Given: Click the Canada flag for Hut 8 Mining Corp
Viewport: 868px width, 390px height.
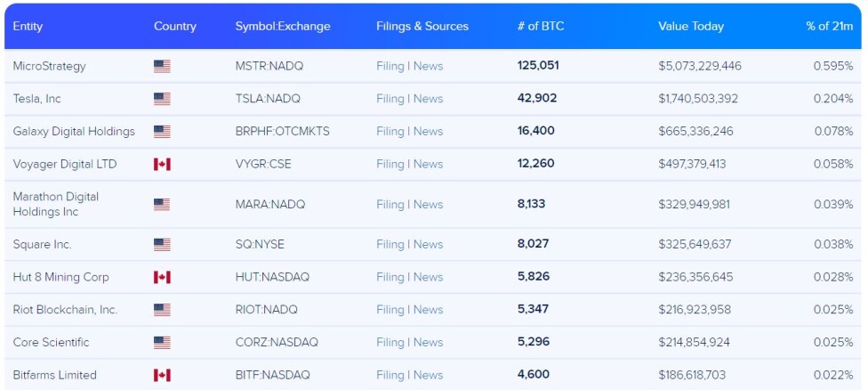Looking at the screenshot, I should click(162, 277).
